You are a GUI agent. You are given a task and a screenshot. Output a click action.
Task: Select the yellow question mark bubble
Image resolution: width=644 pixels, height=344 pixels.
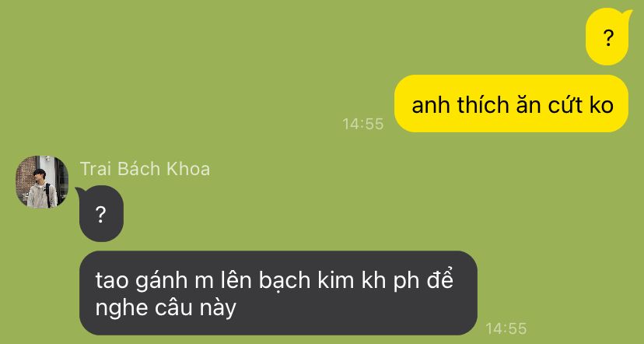(608, 37)
